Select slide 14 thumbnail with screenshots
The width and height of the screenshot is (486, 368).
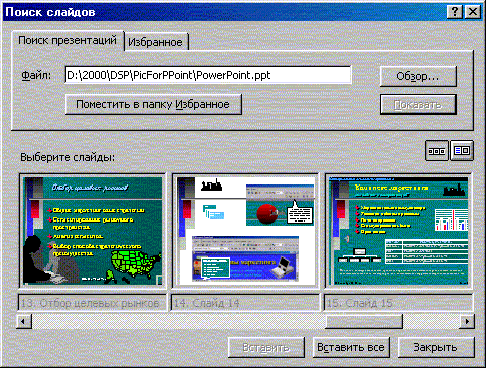pyautogui.click(x=246, y=231)
